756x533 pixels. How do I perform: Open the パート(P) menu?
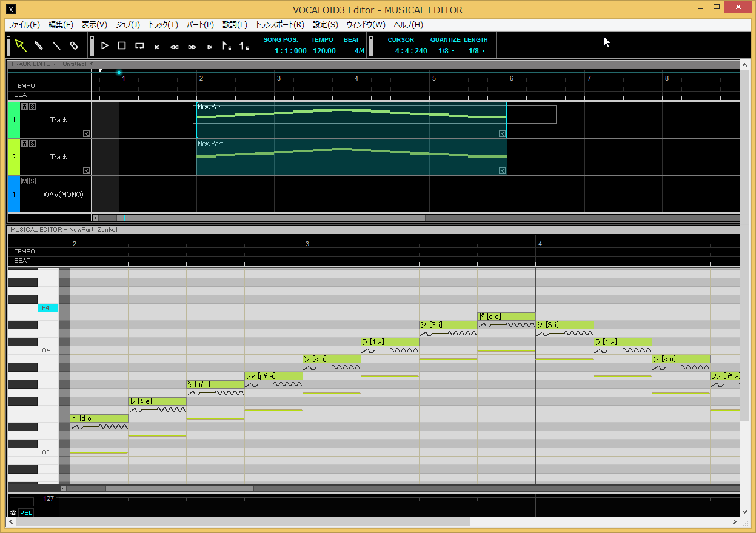[x=200, y=25]
